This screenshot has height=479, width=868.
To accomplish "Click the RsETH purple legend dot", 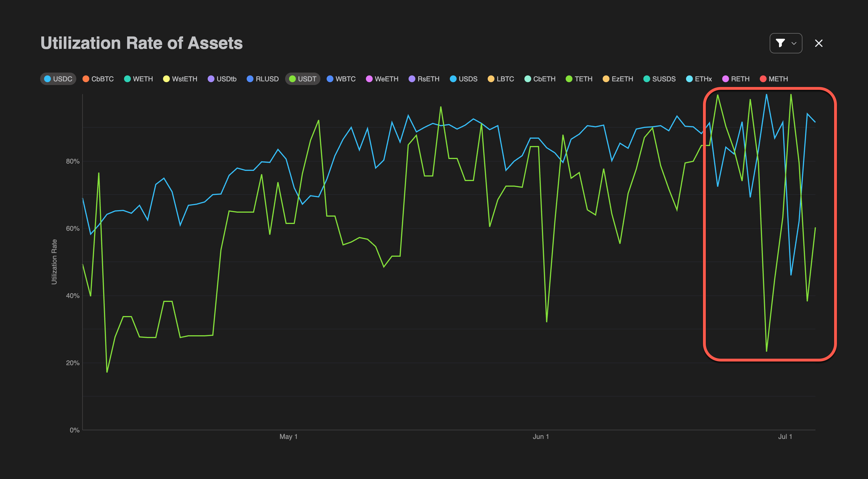I will point(412,79).
